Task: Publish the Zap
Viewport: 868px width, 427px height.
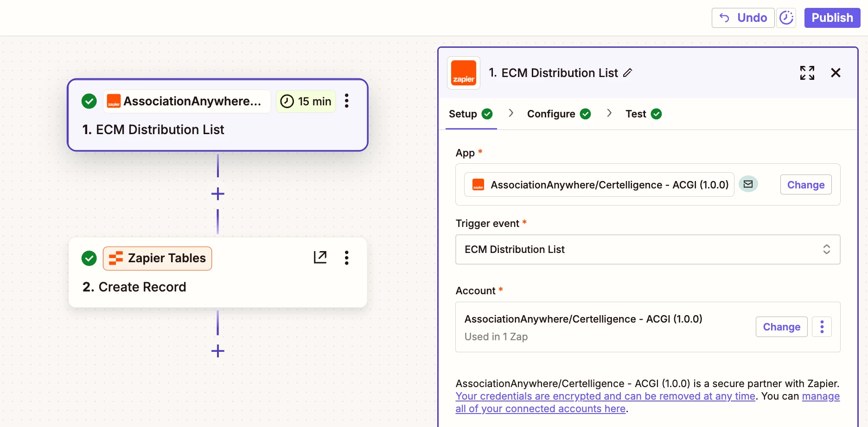Action: pyautogui.click(x=832, y=18)
